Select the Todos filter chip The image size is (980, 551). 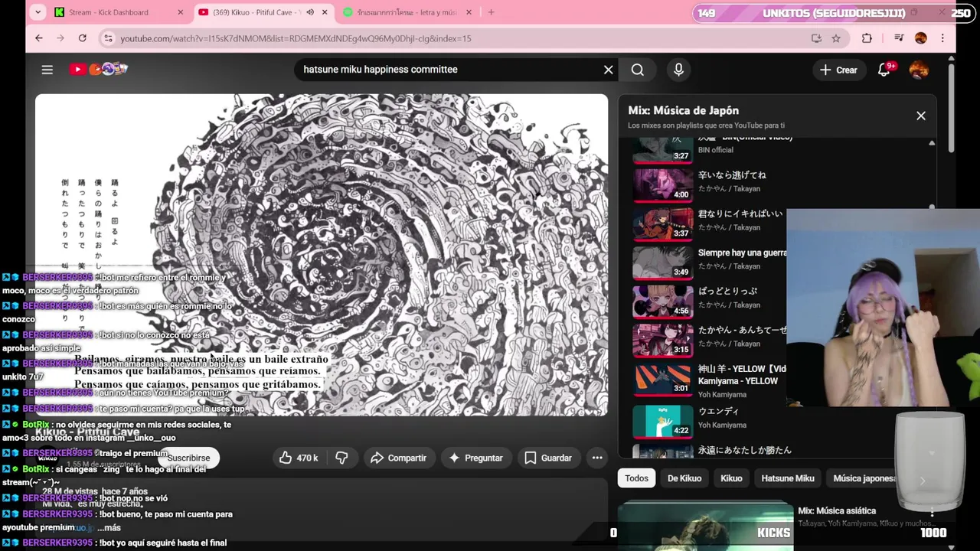636,478
